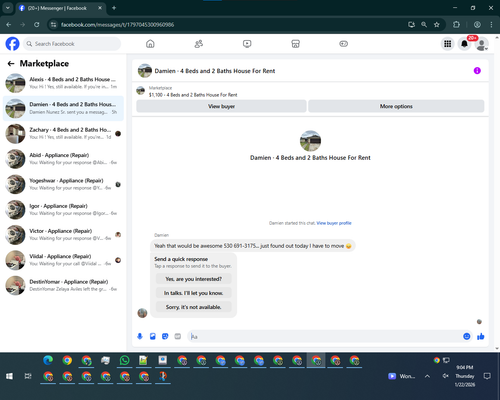500x400 pixels.
Task: Open the Zachary 4 Beds conversation
Action: [x=63, y=134]
